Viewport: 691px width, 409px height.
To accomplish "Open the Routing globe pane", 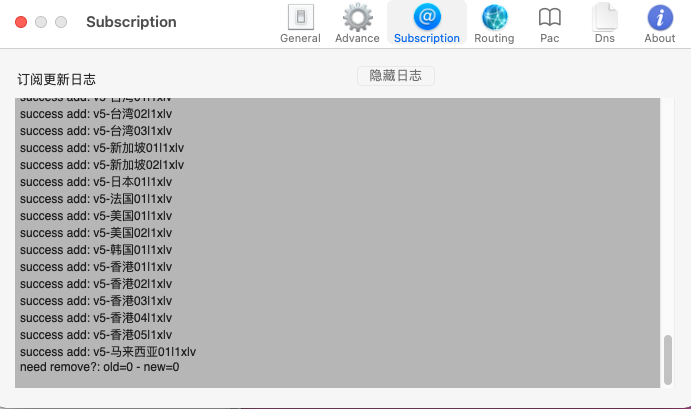I will click(494, 24).
